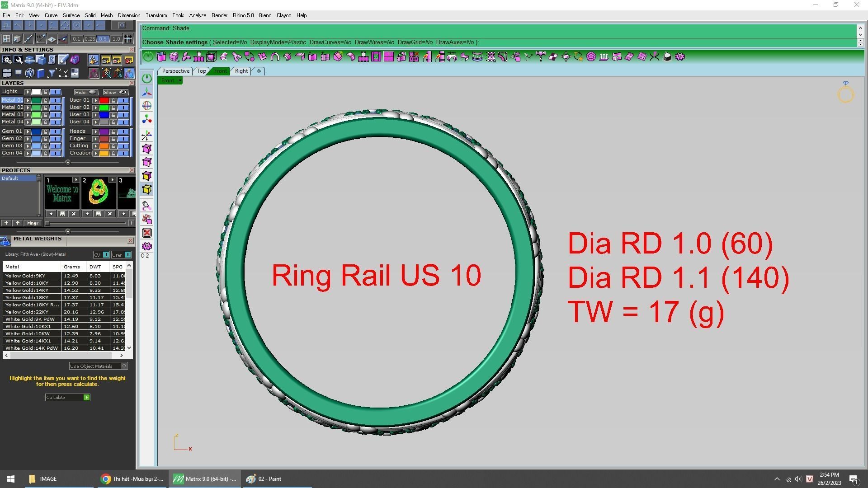Click the wrench search icon in Info & Settings

coord(18,60)
